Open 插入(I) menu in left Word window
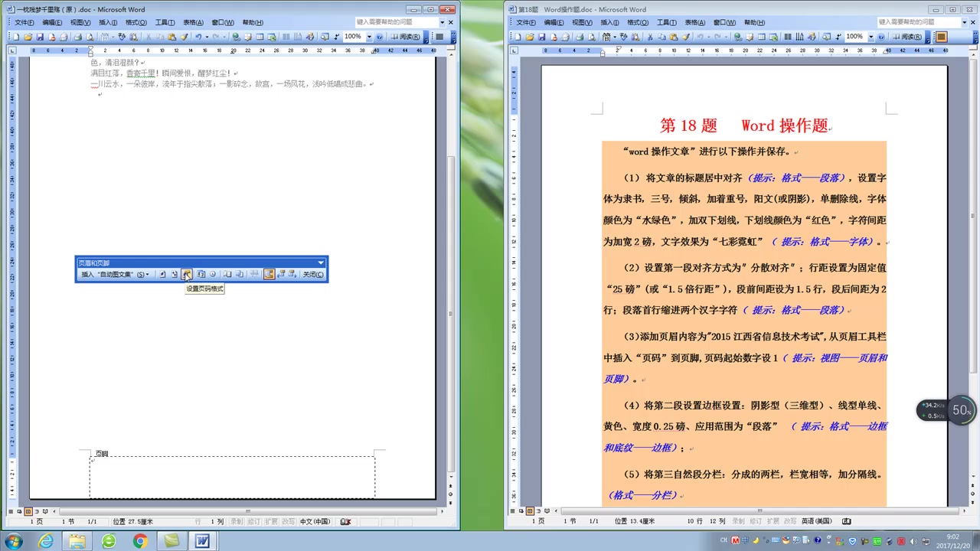 point(108,22)
